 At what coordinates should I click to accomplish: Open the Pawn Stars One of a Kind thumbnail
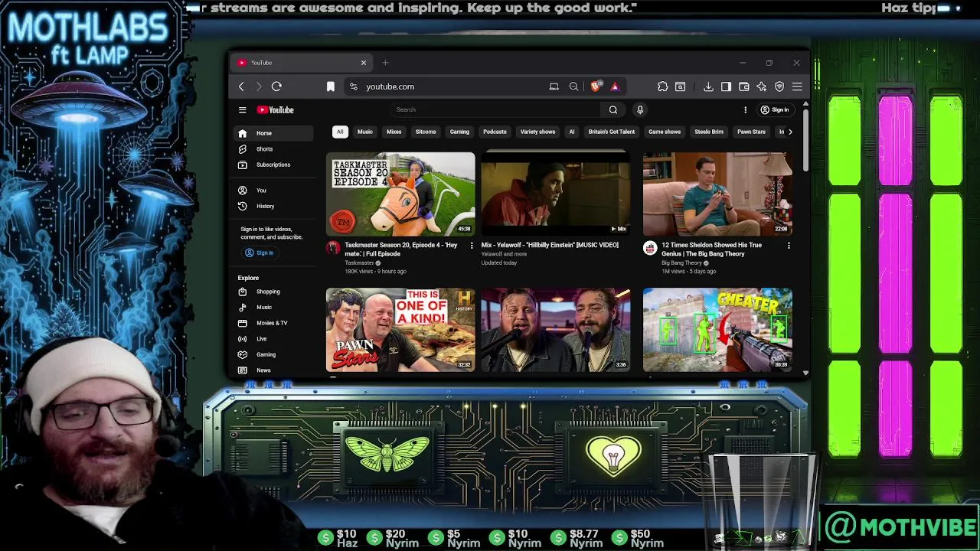tap(400, 330)
